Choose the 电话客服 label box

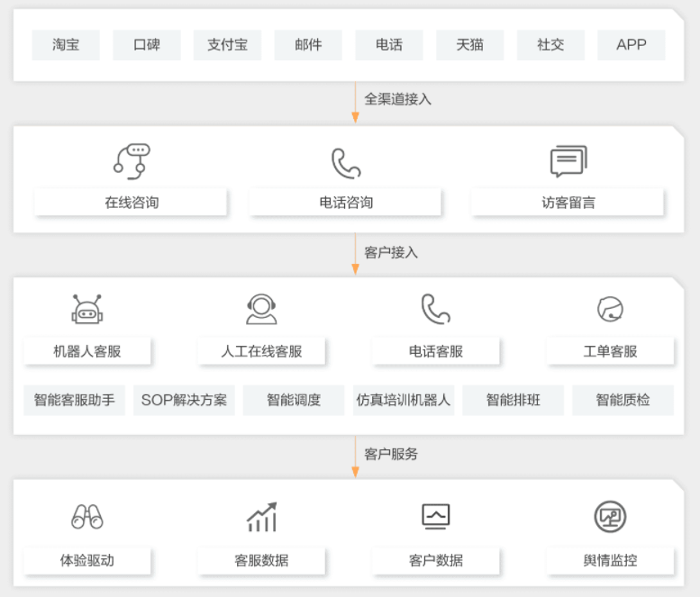[436, 351]
